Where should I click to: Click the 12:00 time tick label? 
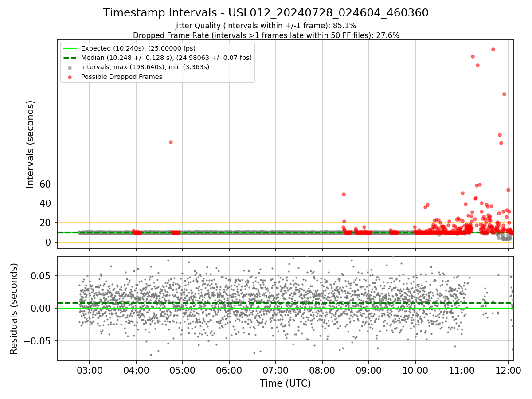(509, 370)
